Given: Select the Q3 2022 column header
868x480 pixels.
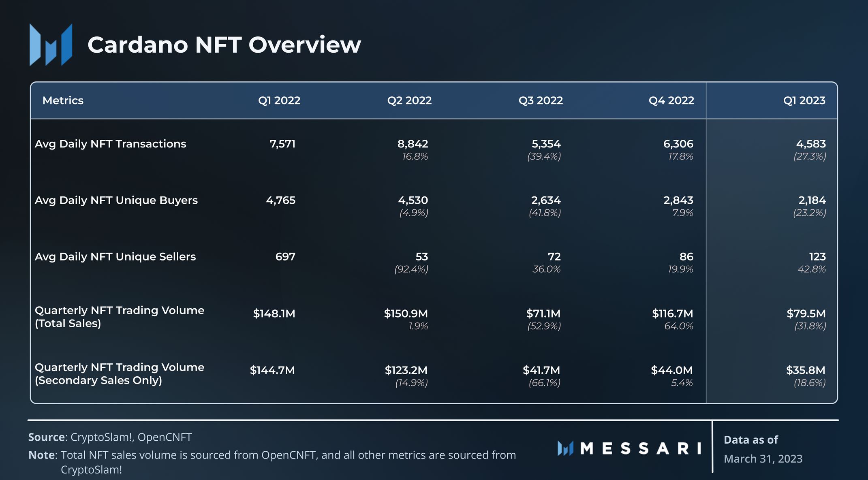Looking at the screenshot, I should coord(541,100).
